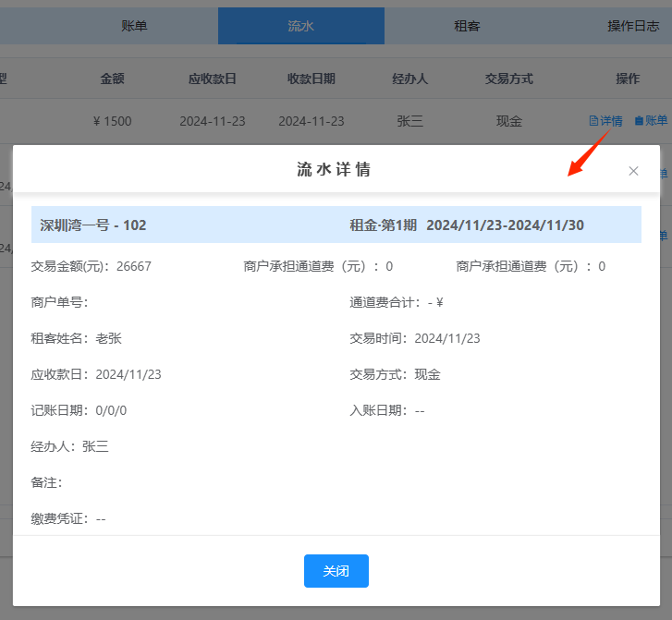
Task: Switch to the 账单 tab
Action: coord(134,26)
